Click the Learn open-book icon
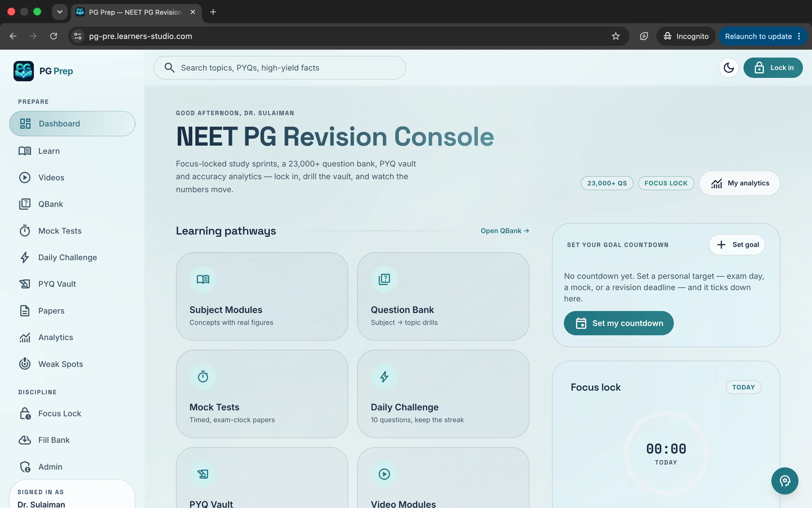 tap(25, 151)
